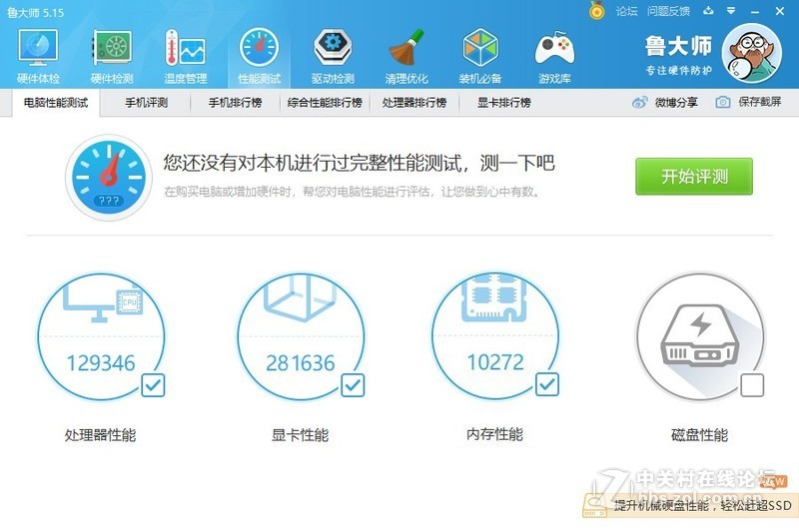Click the 鲁大师 cartoon avatar

(752, 53)
